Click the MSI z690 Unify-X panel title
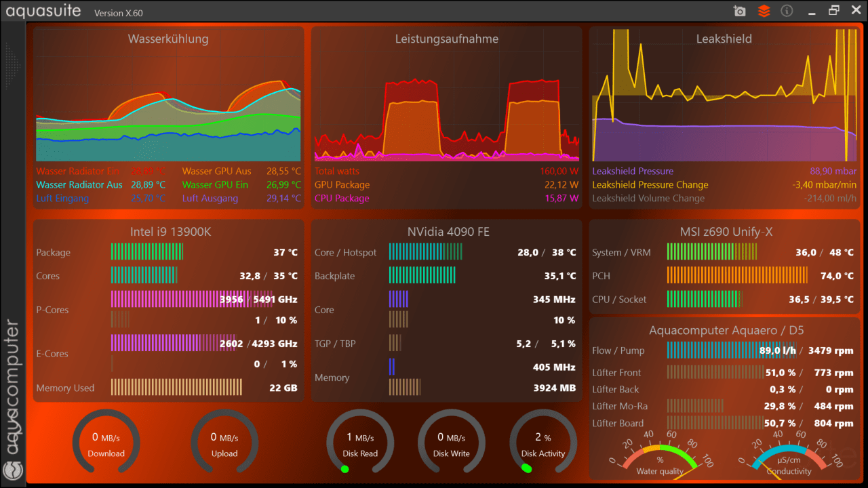Image resolution: width=868 pixels, height=488 pixels. [x=726, y=232]
